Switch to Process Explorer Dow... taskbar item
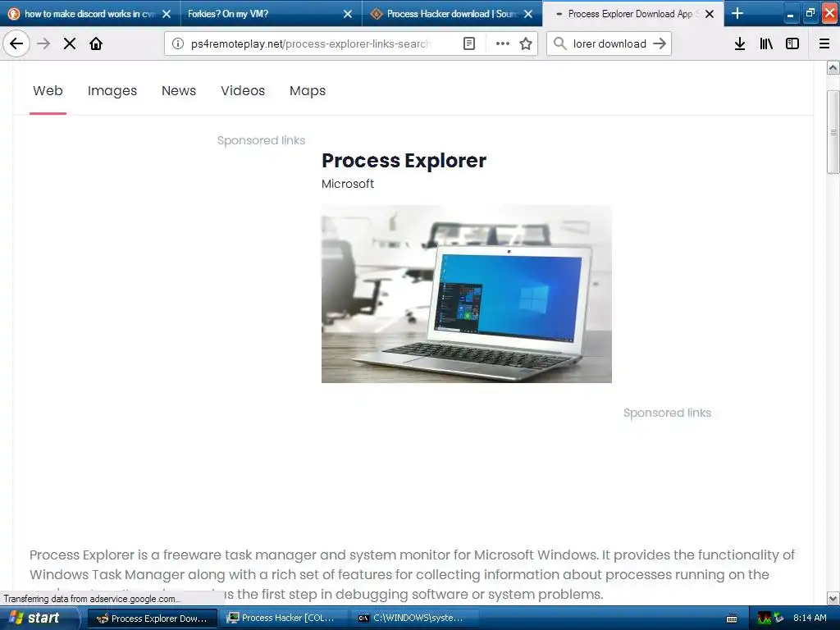840x630 pixels. [152, 619]
